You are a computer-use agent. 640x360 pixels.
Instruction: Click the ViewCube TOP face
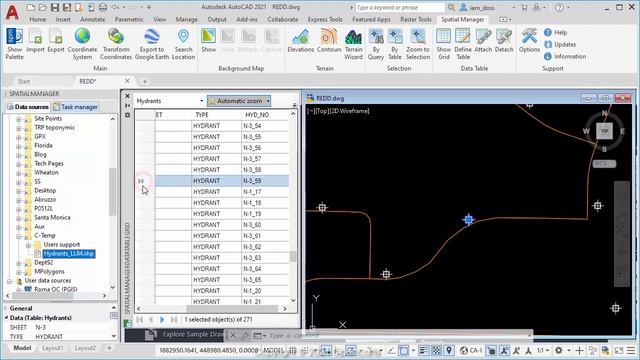604,131
